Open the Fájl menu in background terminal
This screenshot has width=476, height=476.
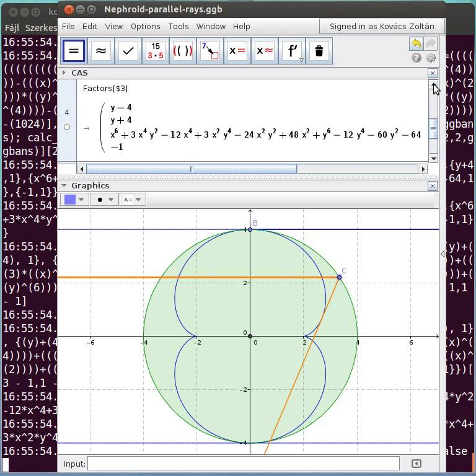point(12,28)
